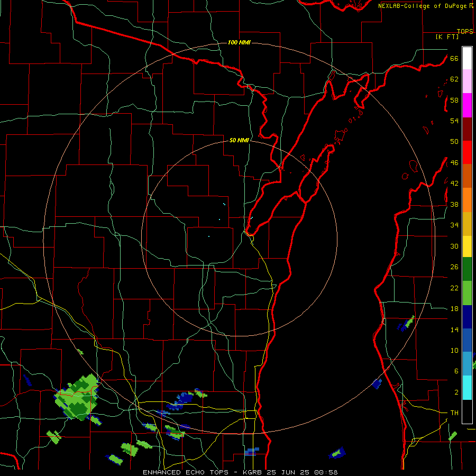This screenshot has height=476, width=476.
Task: Click the 50 NMI range ring label
Action: (x=239, y=140)
